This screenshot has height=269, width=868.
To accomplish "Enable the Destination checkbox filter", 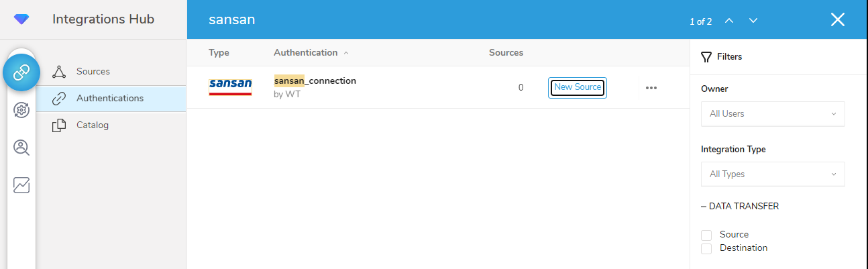I will coord(706,249).
